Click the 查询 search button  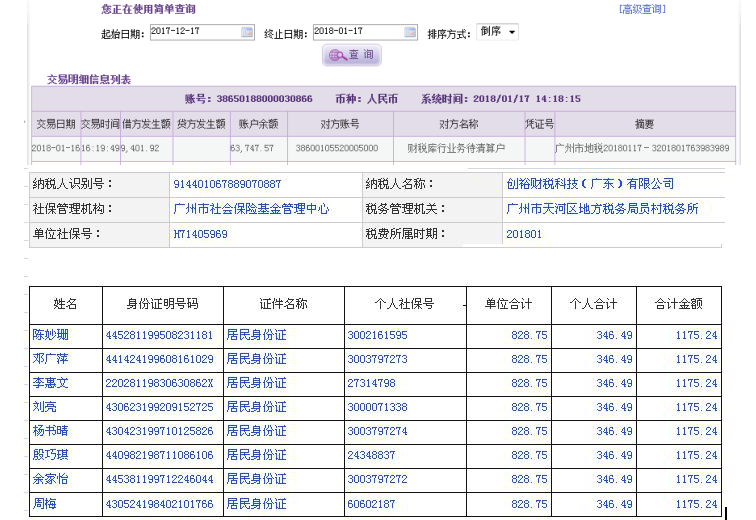point(352,55)
